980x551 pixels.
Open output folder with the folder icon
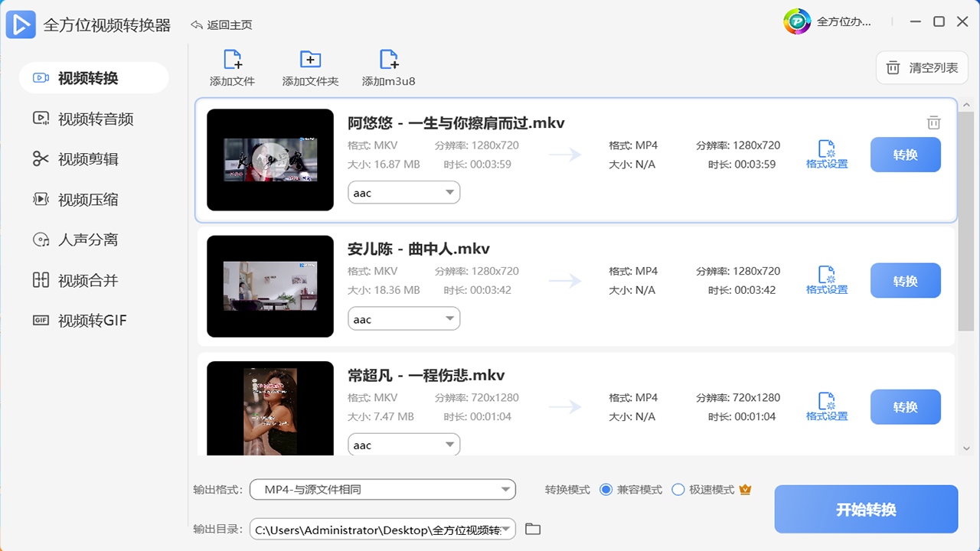(x=533, y=529)
